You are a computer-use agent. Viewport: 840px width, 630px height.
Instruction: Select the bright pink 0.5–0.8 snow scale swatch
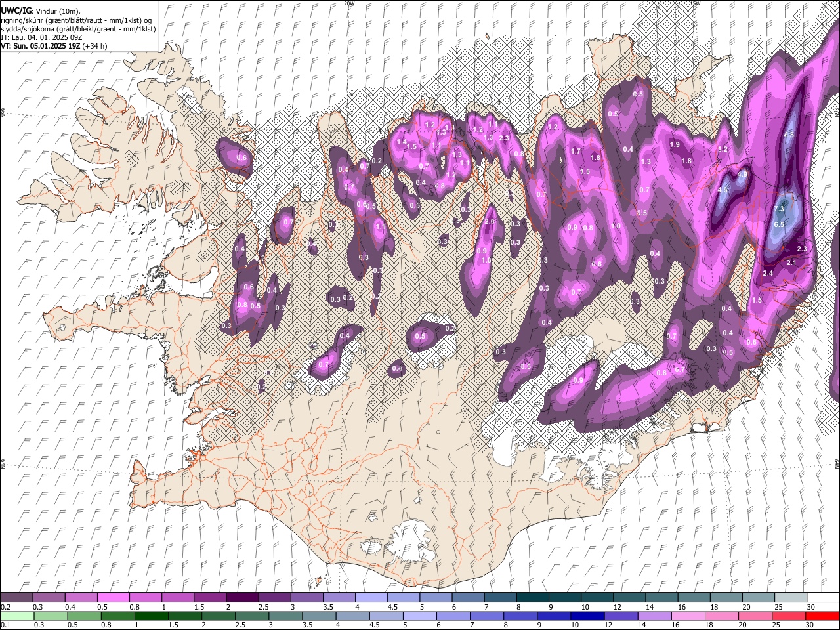[x=113, y=598]
